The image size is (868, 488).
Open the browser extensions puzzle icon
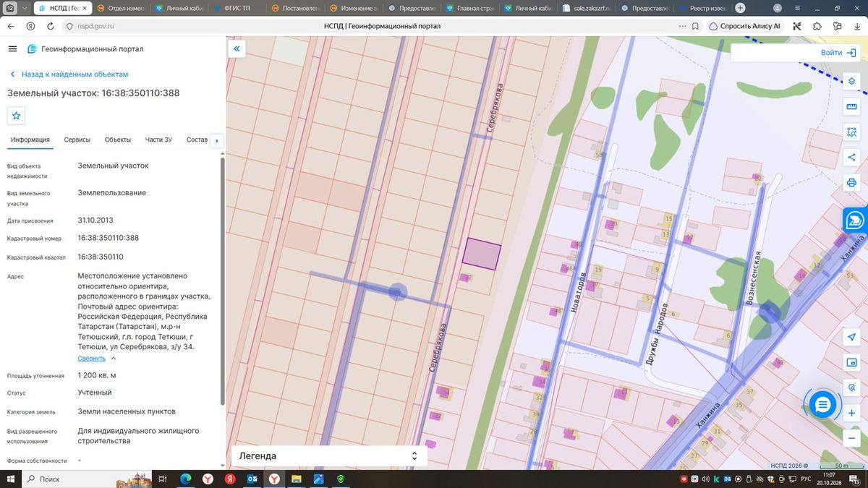click(817, 26)
